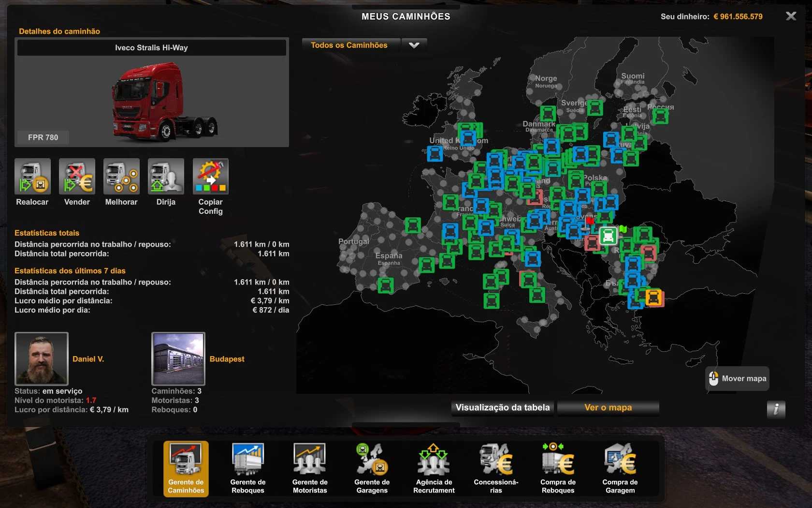Click the Copiar Config icon
812x508 pixels.
pyautogui.click(x=210, y=177)
